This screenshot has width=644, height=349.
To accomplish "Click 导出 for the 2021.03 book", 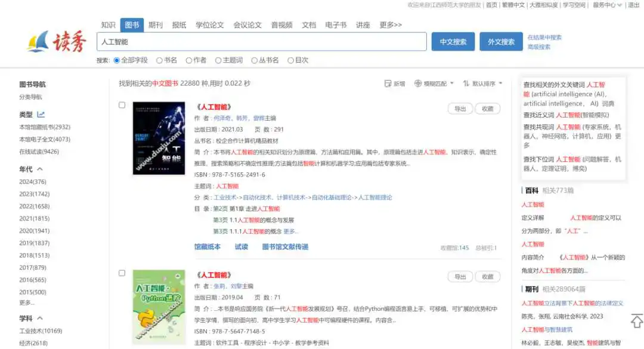I will (x=460, y=109).
